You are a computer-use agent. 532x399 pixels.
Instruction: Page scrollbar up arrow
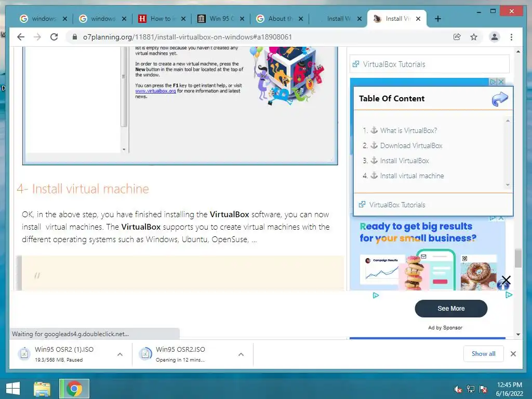[518, 51]
